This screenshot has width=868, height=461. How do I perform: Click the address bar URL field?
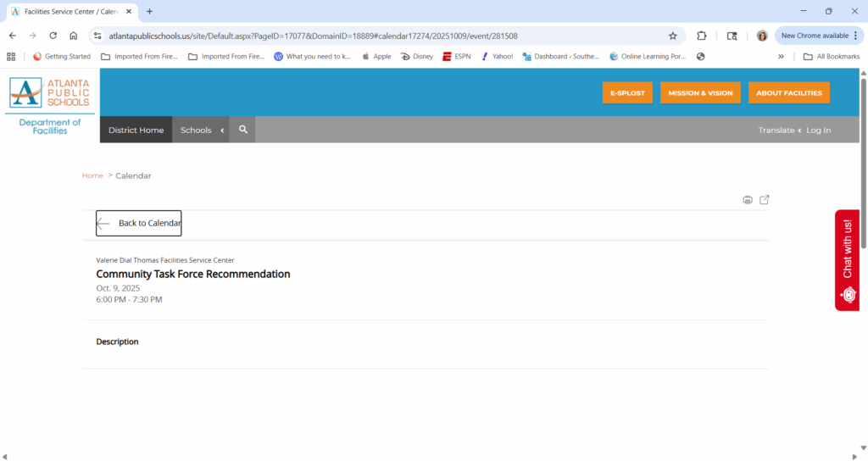(x=381, y=36)
